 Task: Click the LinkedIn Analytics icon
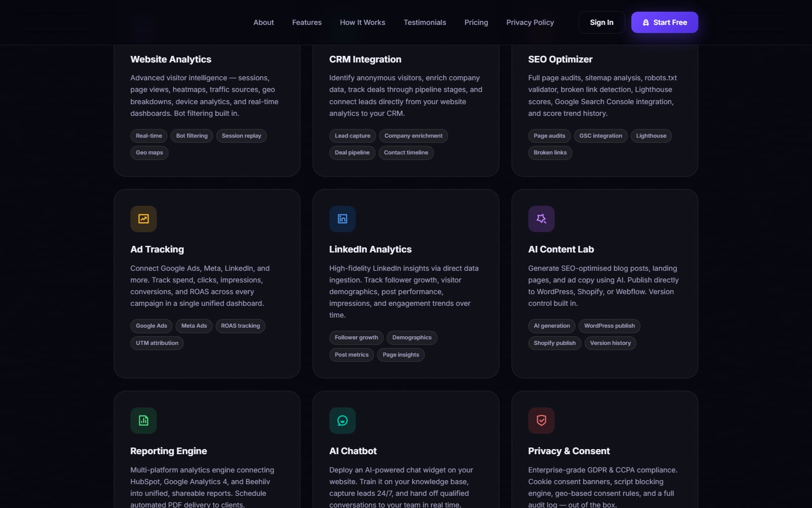click(x=343, y=219)
